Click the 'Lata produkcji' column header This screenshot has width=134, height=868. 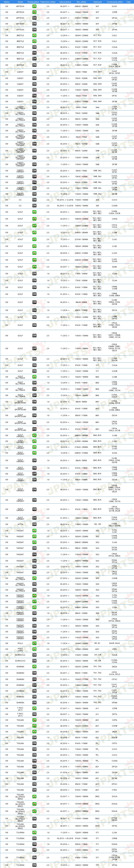pyautogui.click(x=65, y=2)
